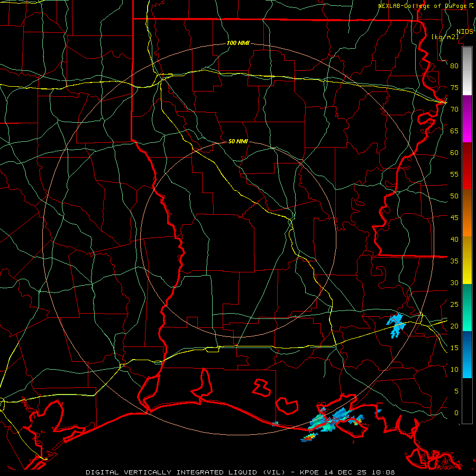Select the 55 value on the scale

454,174
